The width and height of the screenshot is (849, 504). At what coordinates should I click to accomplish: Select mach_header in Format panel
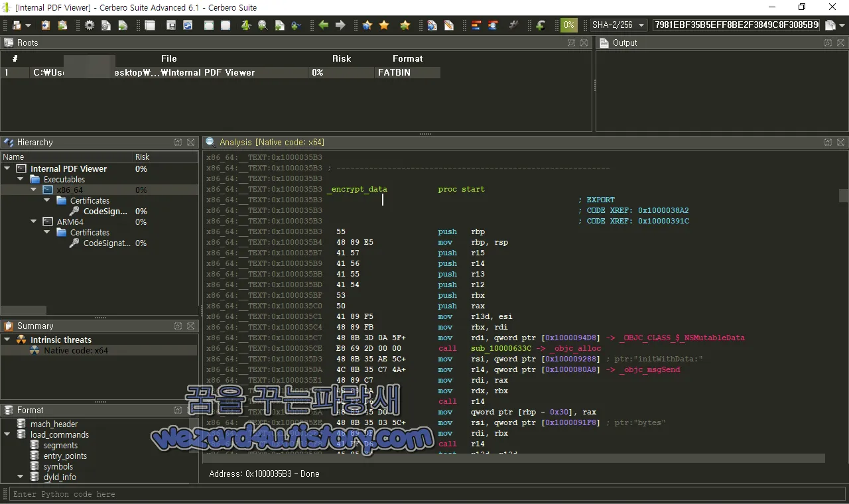pos(54,424)
